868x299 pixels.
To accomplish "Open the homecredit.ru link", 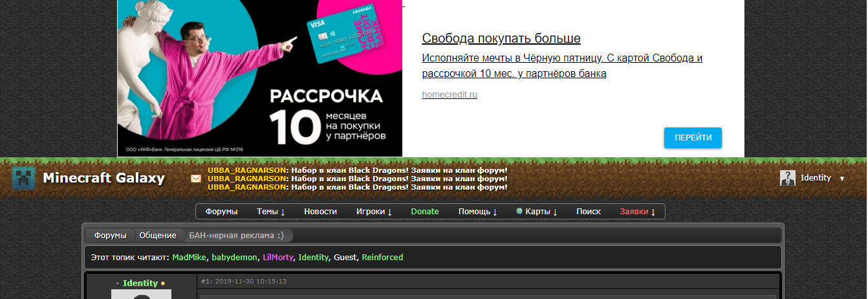I will point(450,94).
